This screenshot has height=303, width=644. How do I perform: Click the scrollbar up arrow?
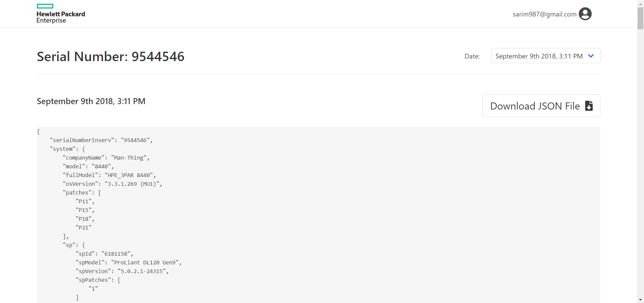coord(640,3)
